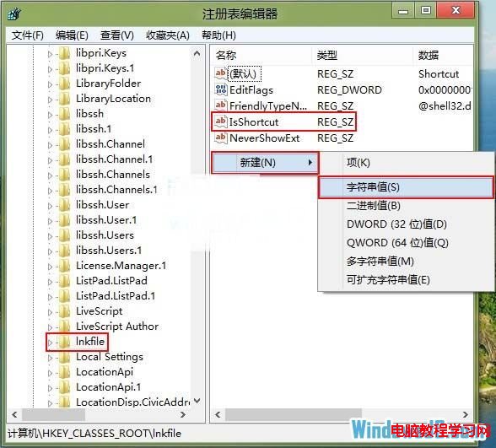Choose DWORD (32 位)值(D) option

click(x=396, y=224)
